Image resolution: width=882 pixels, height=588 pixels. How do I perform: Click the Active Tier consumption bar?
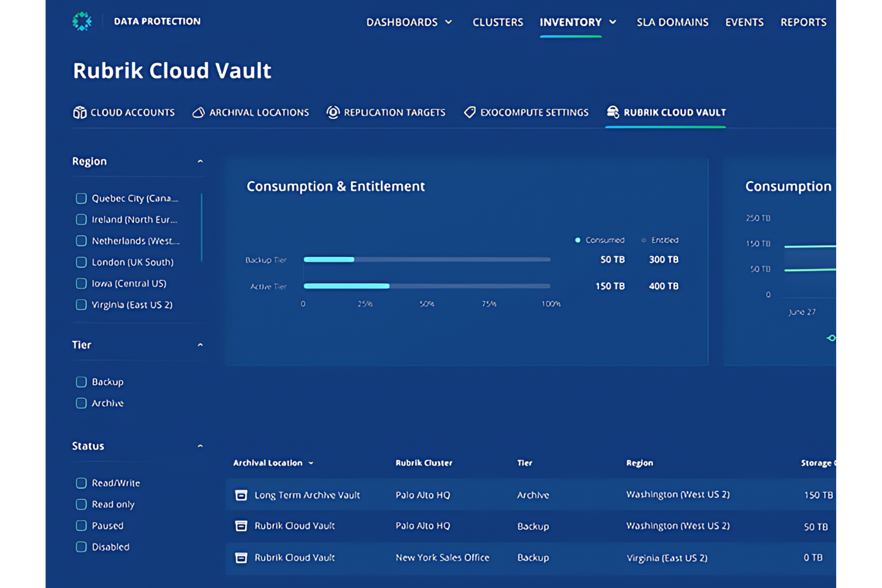(x=427, y=287)
